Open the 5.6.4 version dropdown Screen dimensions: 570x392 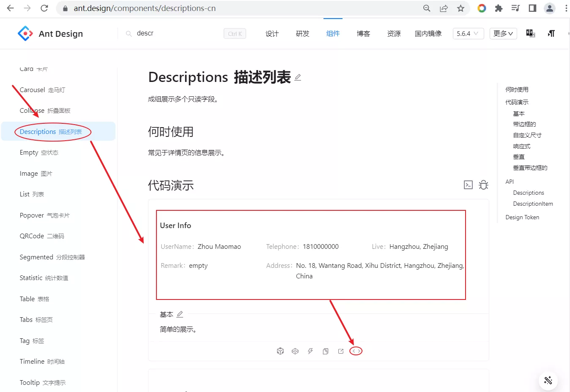pyautogui.click(x=468, y=33)
